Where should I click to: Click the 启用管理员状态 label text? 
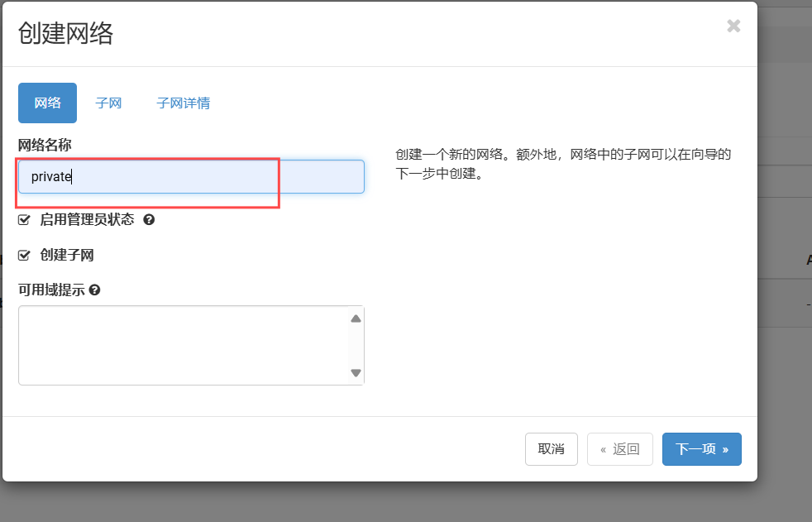coord(87,220)
